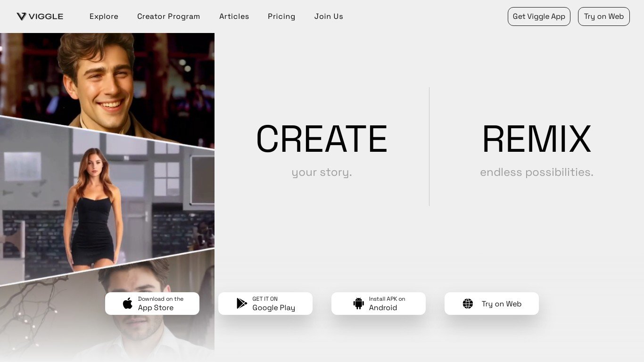Click the large REMIX heading
Image resolution: width=644 pixels, height=362 pixels.
(537, 139)
